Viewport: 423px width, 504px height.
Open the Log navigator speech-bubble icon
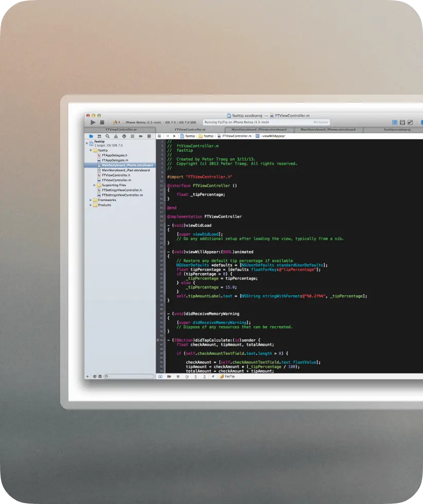pyautogui.click(x=149, y=136)
